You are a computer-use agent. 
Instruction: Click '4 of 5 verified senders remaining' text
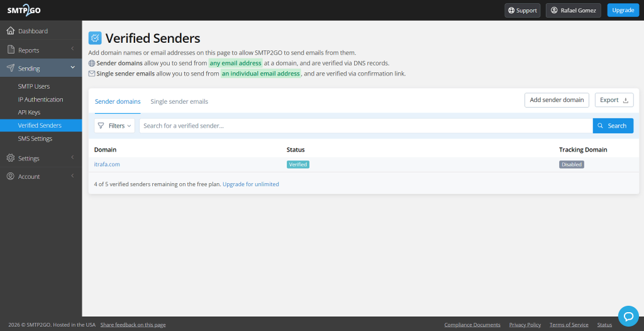point(157,184)
